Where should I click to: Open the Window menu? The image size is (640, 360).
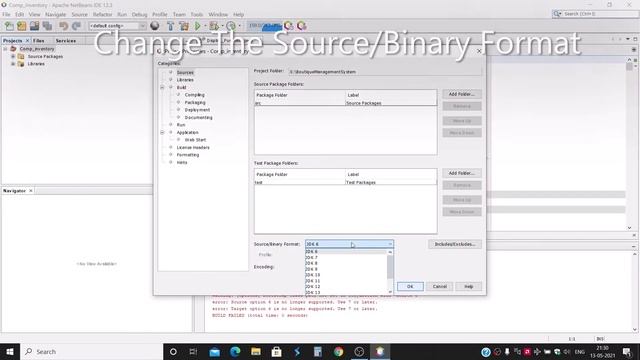pyautogui.click(x=218, y=14)
